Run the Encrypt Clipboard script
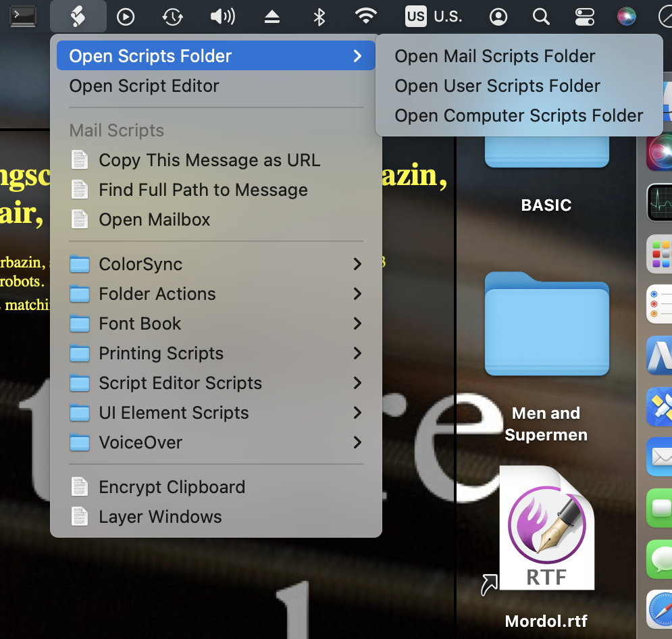 172,487
